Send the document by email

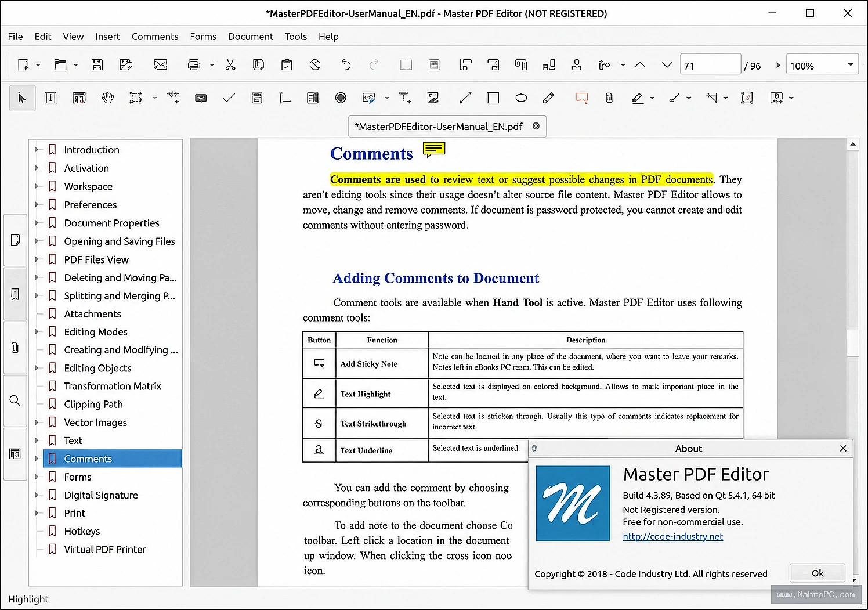tap(161, 65)
